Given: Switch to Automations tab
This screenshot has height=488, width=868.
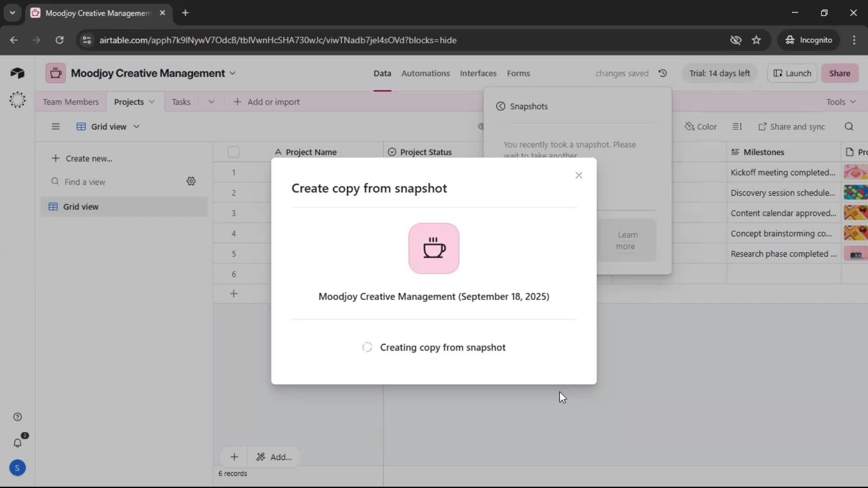Looking at the screenshot, I should (x=425, y=73).
